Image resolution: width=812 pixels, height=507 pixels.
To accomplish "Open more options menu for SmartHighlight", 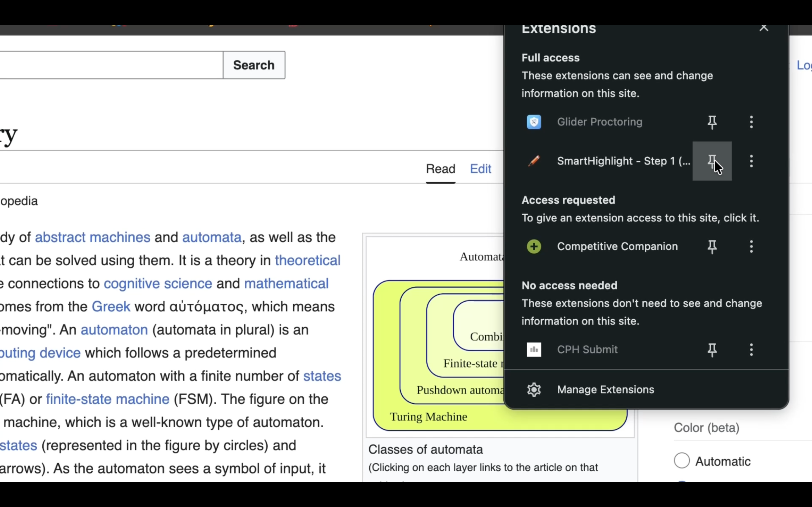I will (x=751, y=161).
